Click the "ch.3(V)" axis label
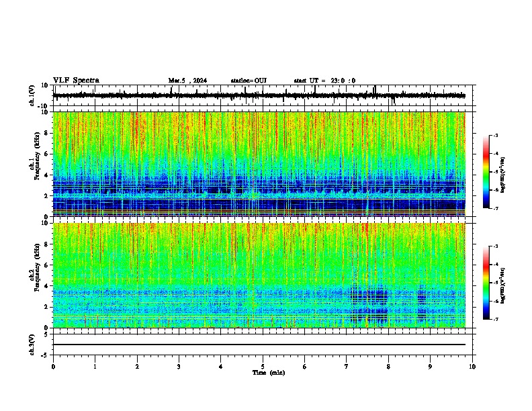This screenshot has height=411, width=532. 32,345
